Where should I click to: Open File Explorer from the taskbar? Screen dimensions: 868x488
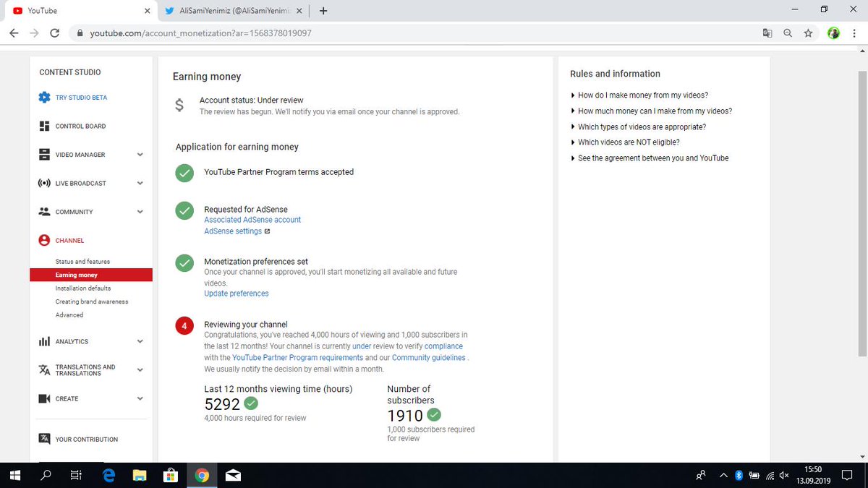(139, 475)
